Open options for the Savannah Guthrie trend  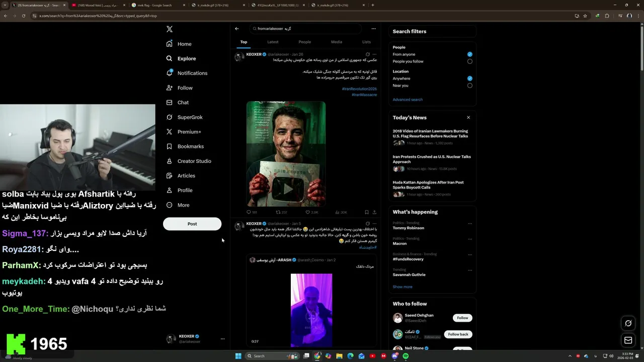(470, 270)
